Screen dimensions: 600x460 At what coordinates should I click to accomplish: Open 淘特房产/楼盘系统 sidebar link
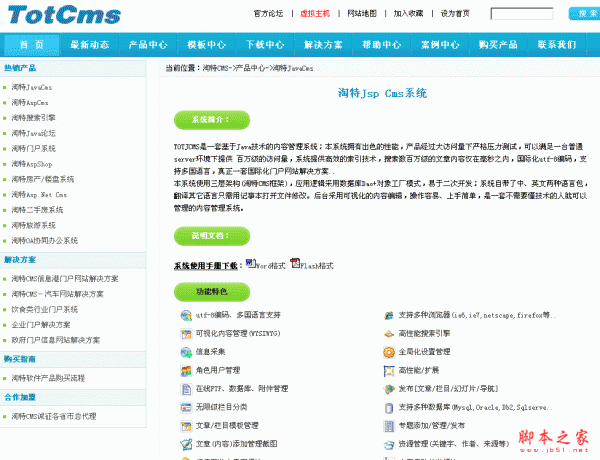43,179
